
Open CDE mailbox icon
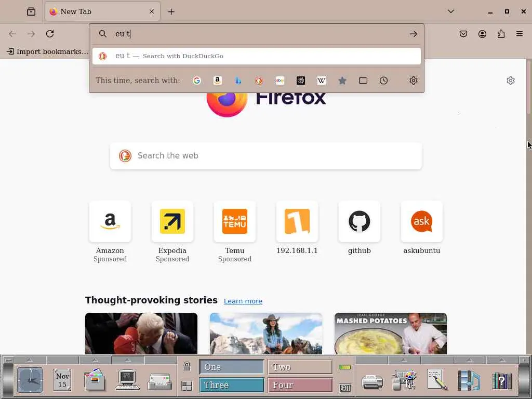[160, 381]
